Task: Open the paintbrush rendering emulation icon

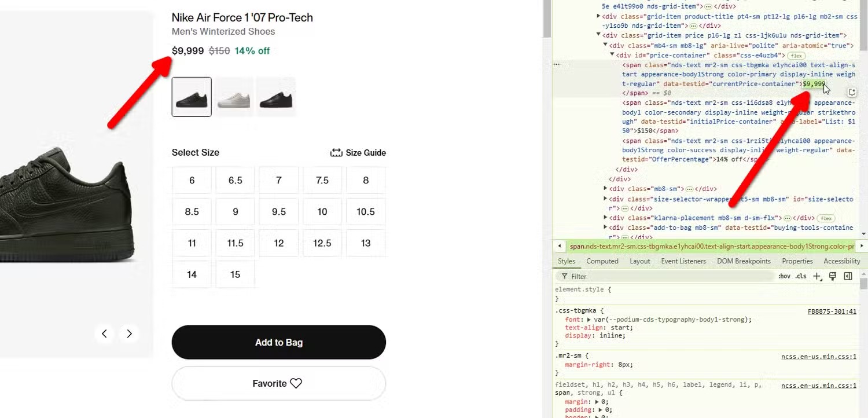Action: 833,277
